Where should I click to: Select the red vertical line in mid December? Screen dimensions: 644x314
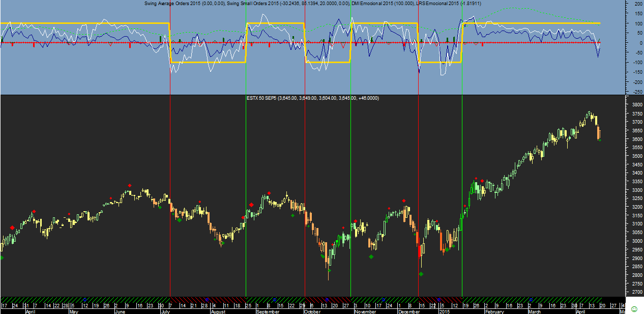(x=418, y=153)
